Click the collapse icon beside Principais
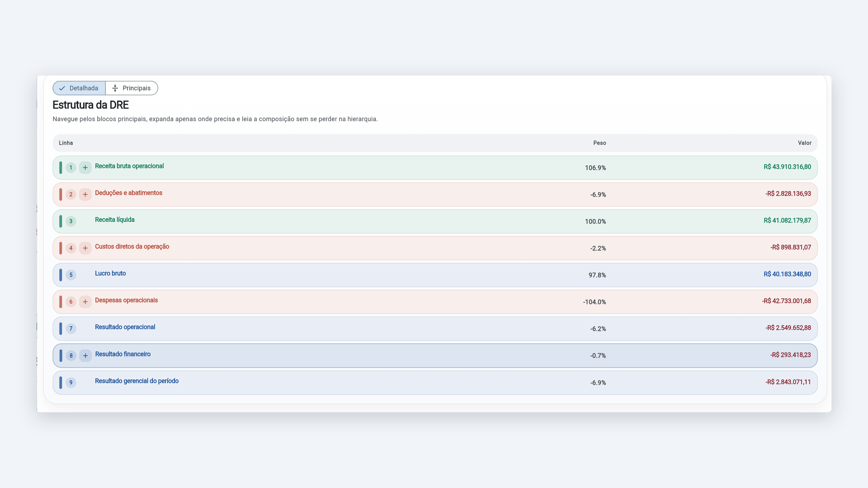 (115, 88)
